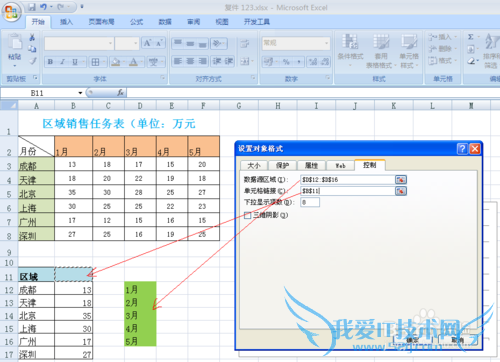
Task: Open the Name Box dropdown arrow
Action: 80,93
